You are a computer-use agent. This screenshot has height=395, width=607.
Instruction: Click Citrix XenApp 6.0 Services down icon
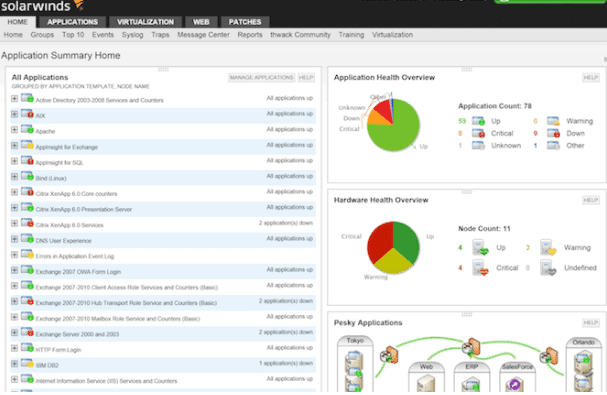pos(27,223)
